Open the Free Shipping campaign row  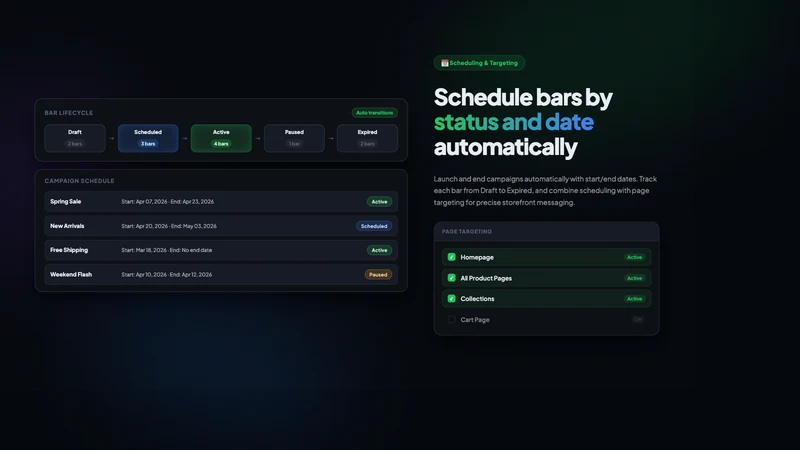[221, 250]
